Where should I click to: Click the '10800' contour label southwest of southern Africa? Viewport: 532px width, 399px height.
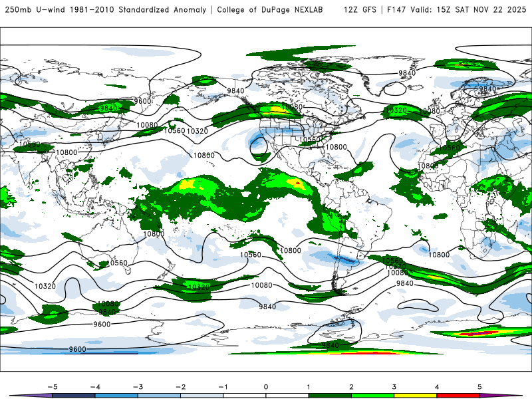(x=439, y=255)
